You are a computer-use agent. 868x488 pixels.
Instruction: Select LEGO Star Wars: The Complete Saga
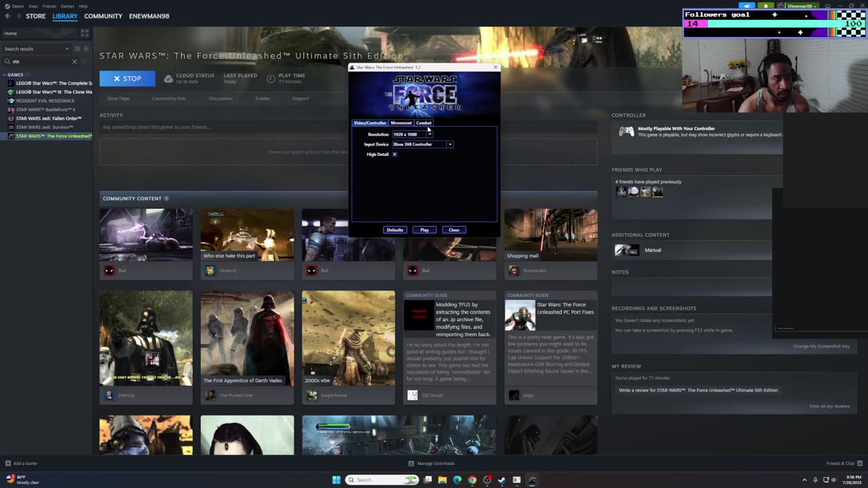tap(50, 83)
